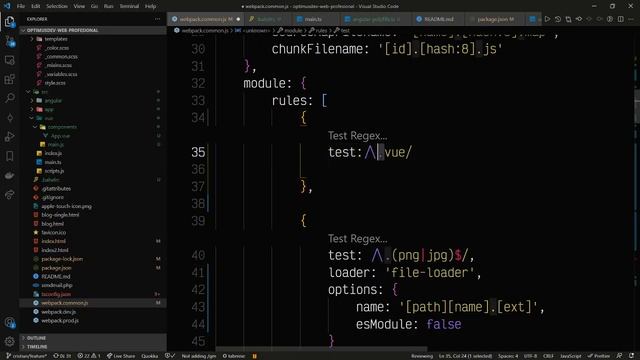Click Test Regex lens above line 35
Screen dimensions: 640x360
click(x=358, y=136)
